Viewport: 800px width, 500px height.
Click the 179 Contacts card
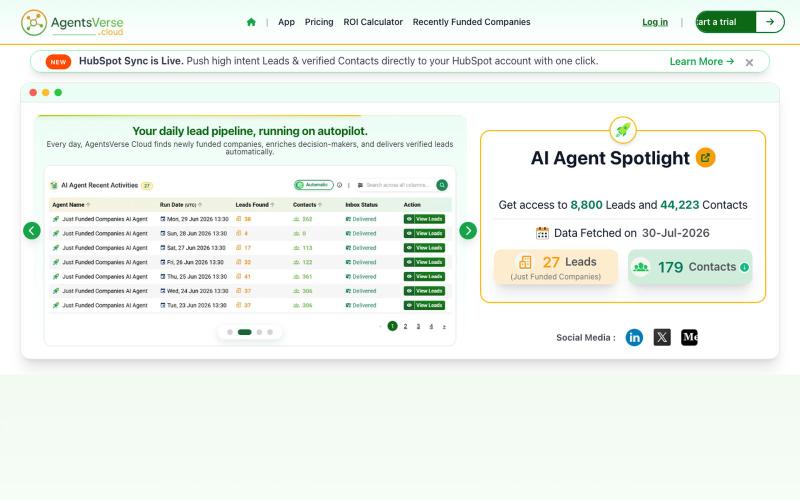point(690,267)
